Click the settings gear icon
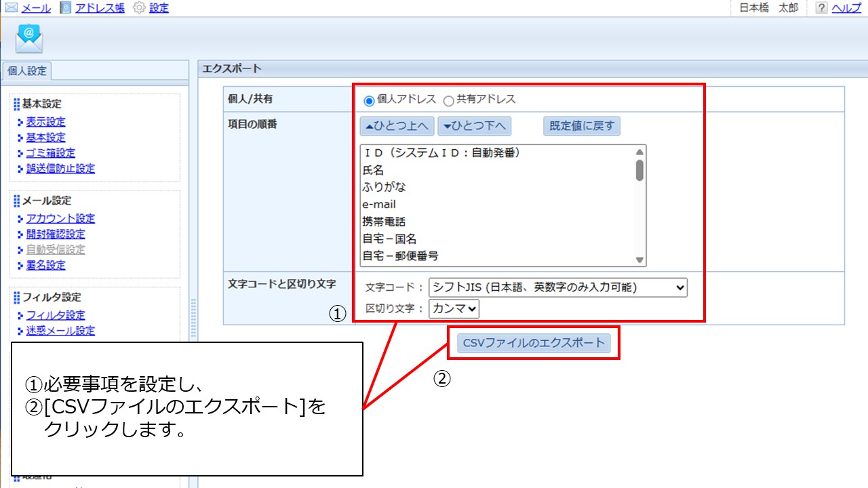This screenshot has width=868, height=488. point(139,8)
